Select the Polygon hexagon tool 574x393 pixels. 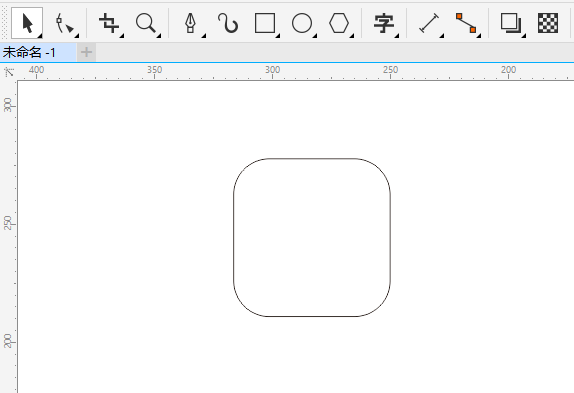click(340, 24)
